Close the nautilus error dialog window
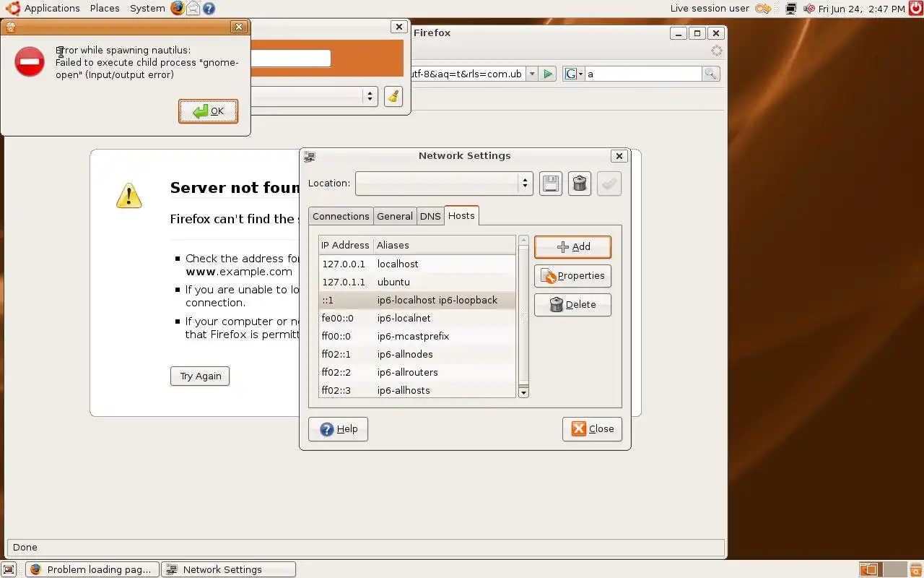Viewport: 924px width, 578px height. pyautogui.click(x=239, y=27)
